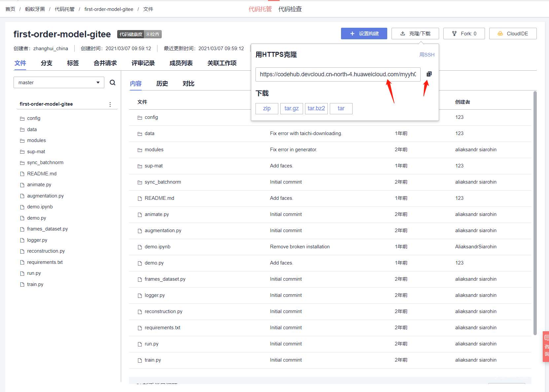Click the sup-mat folder icon in file table
The height and width of the screenshot is (392, 549).
pyautogui.click(x=140, y=166)
